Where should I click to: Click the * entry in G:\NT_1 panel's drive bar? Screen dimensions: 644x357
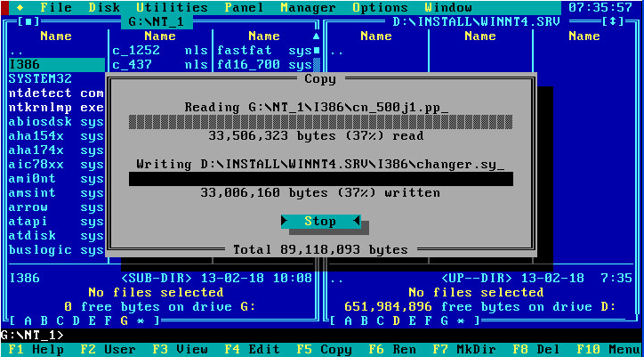[x=140, y=321]
